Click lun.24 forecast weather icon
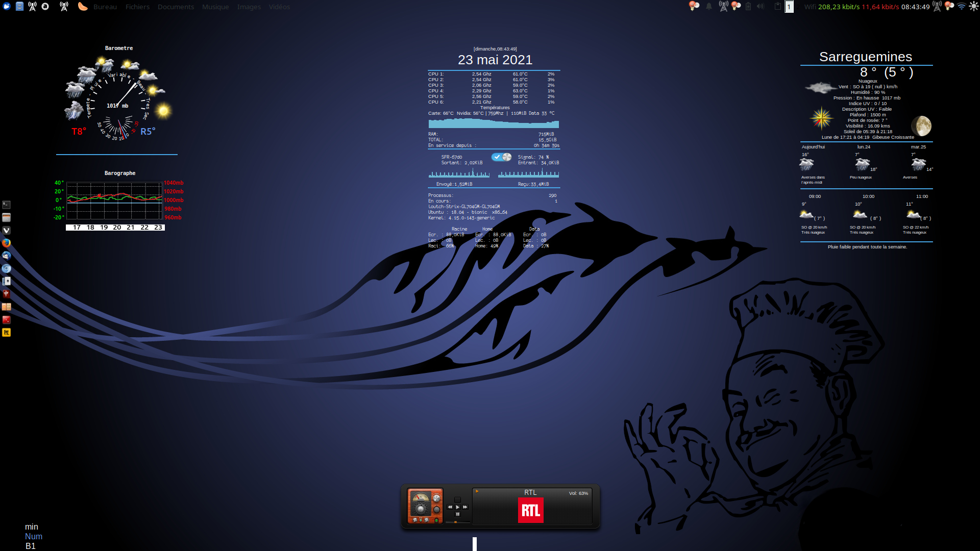Viewport: 980px width, 551px height. 862,164
